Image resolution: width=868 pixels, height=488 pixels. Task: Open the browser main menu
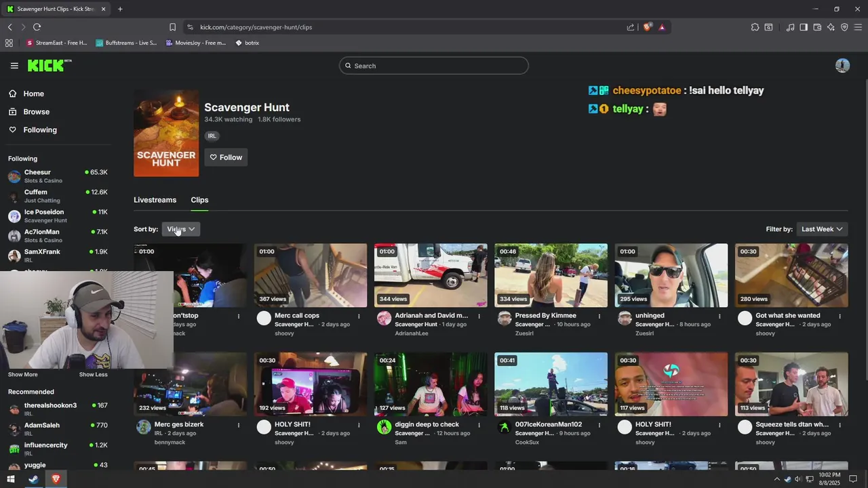(x=858, y=27)
